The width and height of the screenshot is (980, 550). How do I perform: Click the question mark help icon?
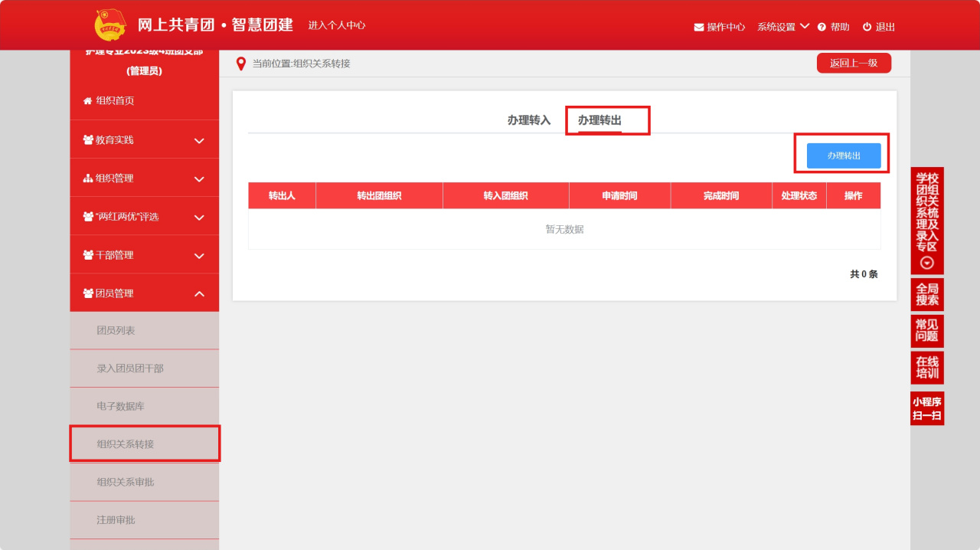click(x=822, y=27)
